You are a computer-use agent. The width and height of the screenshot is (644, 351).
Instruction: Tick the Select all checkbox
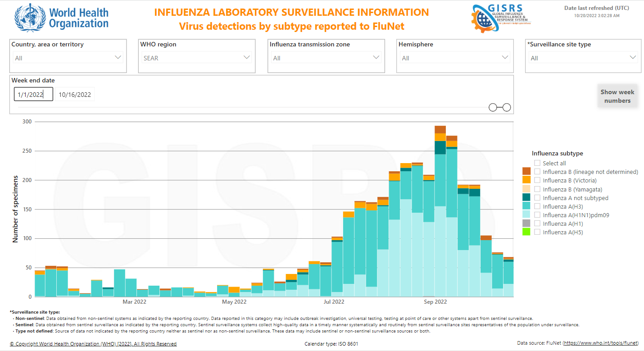537,163
